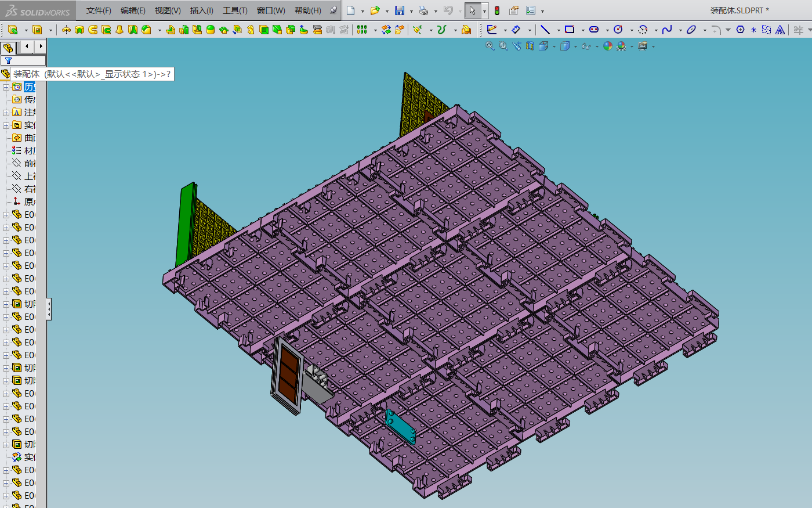812x508 pixels.
Task: Expand the 历史 history tree node
Action: (6, 87)
